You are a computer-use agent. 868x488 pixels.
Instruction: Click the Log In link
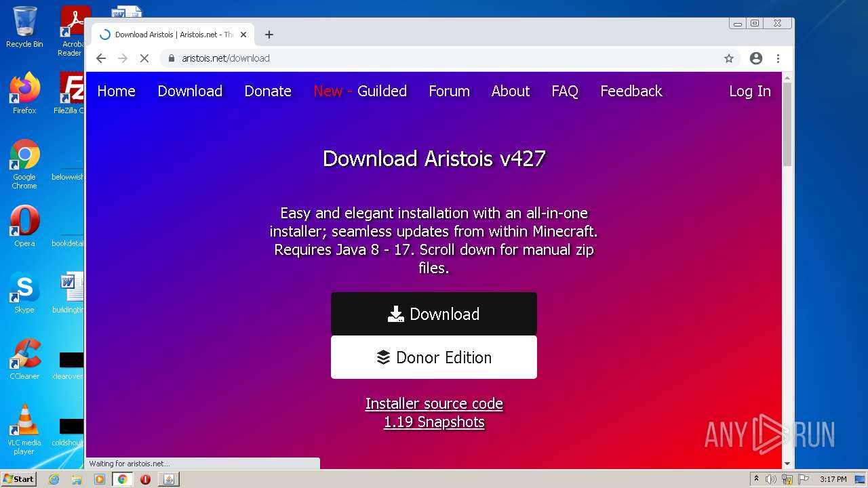point(750,91)
